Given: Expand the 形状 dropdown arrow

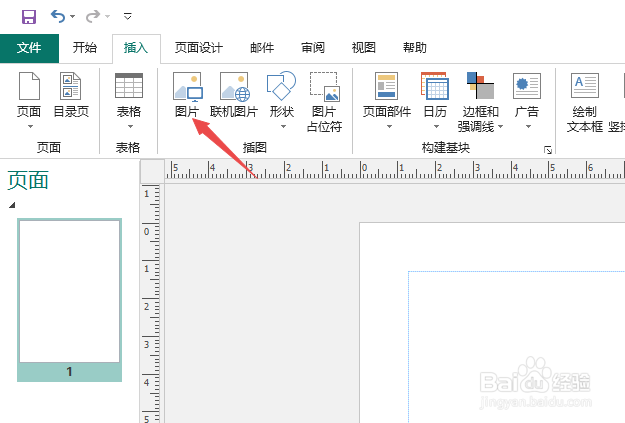Looking at the screenshot, I should [283, 126].
